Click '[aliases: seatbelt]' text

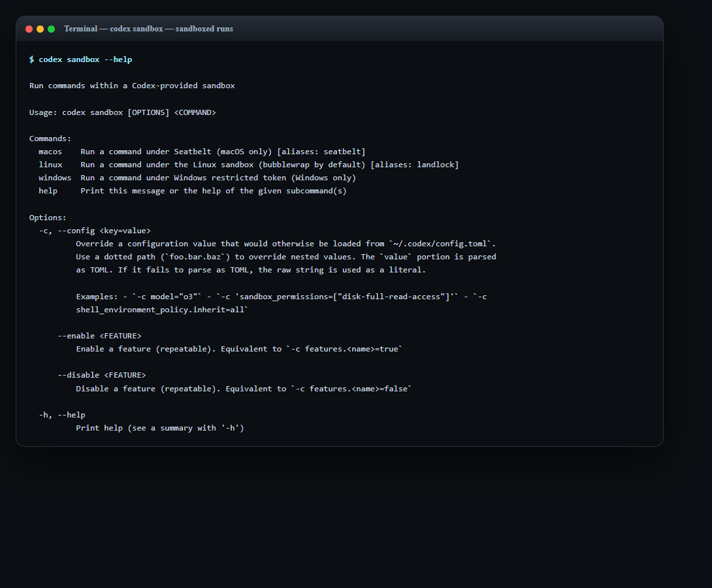coord(321,152)
